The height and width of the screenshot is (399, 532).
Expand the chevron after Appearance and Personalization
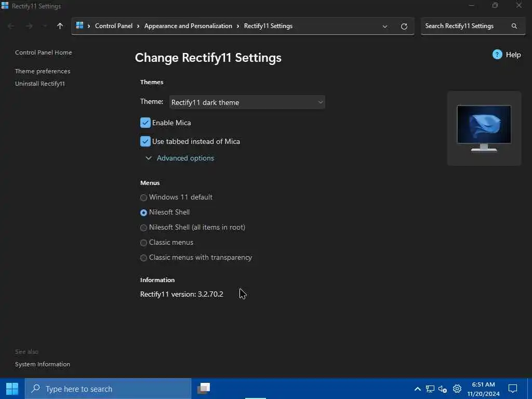[238, 26]
